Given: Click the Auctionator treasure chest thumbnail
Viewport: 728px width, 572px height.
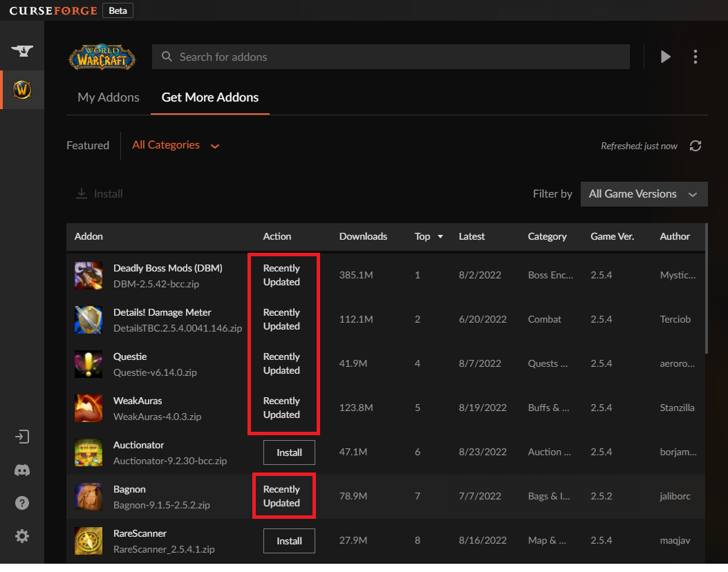Looking at the screenshot, I should pyautogui.click(x=88, y=452).
